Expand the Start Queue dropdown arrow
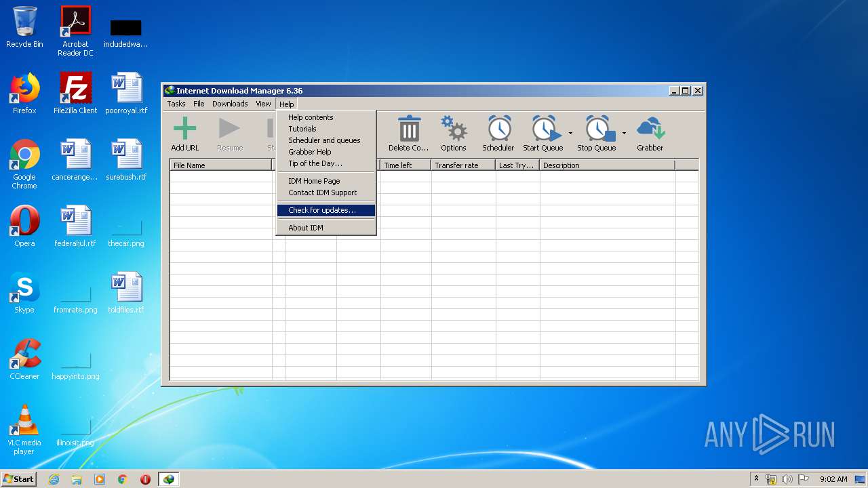The height and width of the screenshot is (488, 868). (570, 133)
